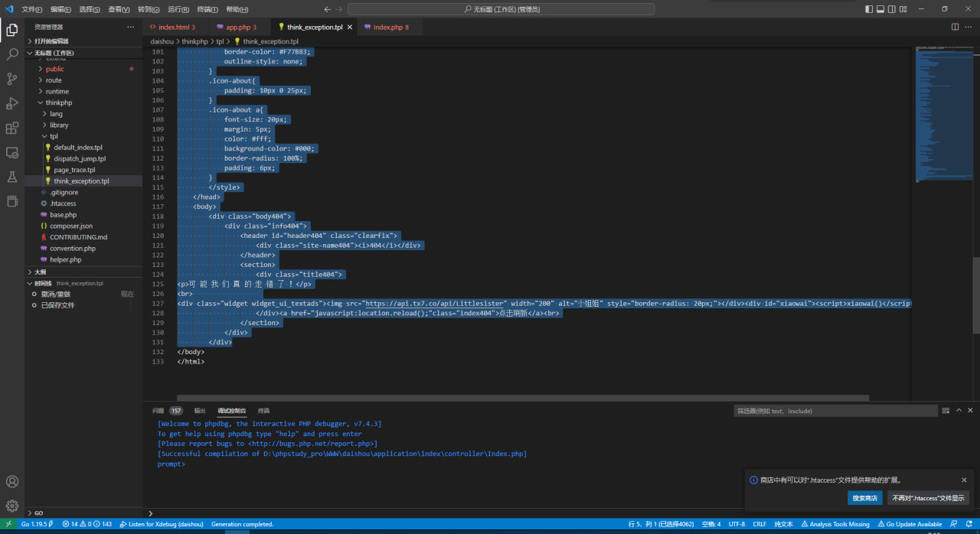Open the Manage gear icon
980x534 pixels.
pos(12,506)
